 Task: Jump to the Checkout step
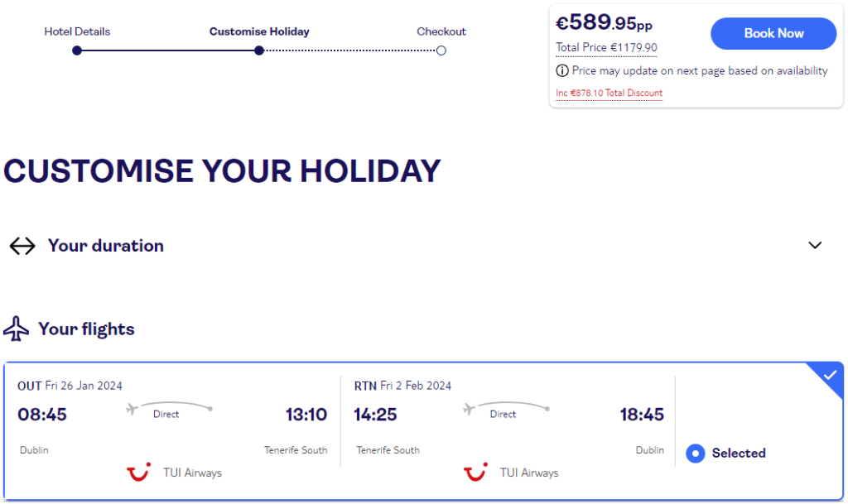tap(441, 31)
